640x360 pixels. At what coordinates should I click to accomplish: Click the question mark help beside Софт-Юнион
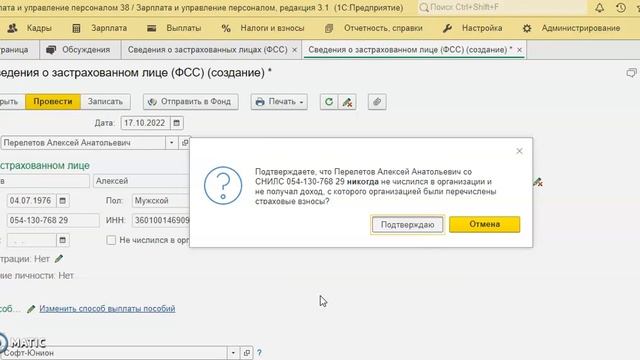tap(259, 353)
